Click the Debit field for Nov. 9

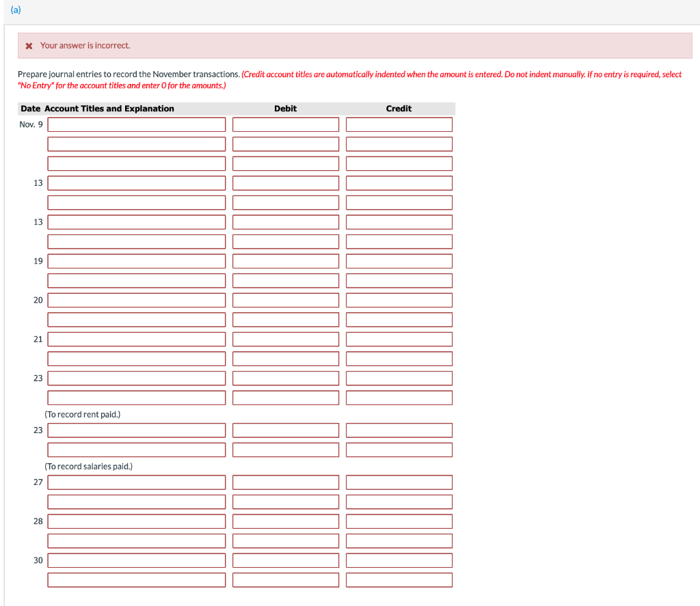(285, 124)
